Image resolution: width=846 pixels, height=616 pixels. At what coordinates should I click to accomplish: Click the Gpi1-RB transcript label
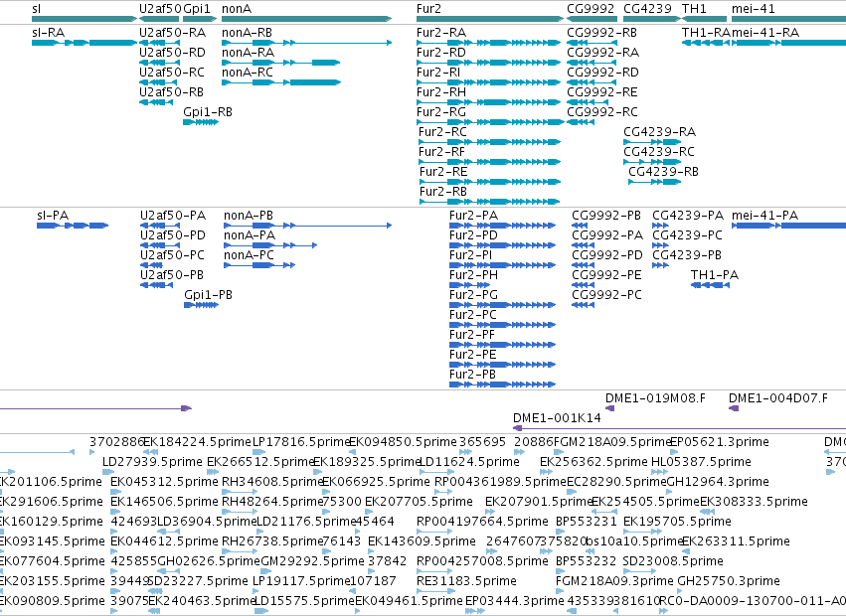pos(208,112)
